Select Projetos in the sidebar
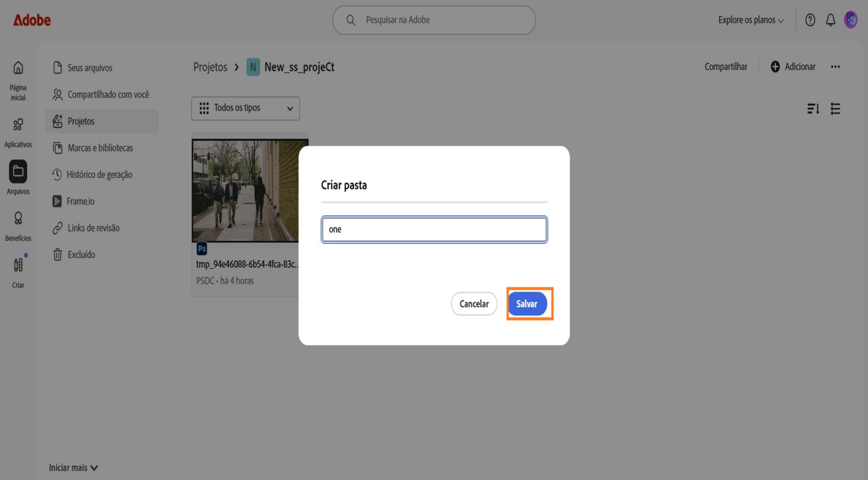Image resolution: width=868 pixels, height=480 pixels. 102,121
